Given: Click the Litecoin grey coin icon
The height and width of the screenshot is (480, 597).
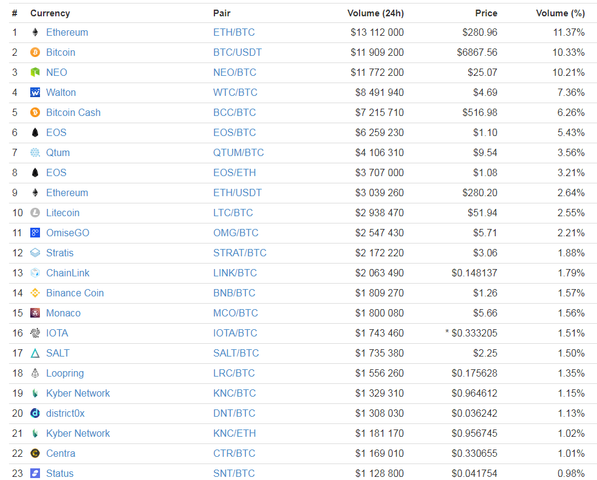Looking at the screenshot, I should coord(35,213).
